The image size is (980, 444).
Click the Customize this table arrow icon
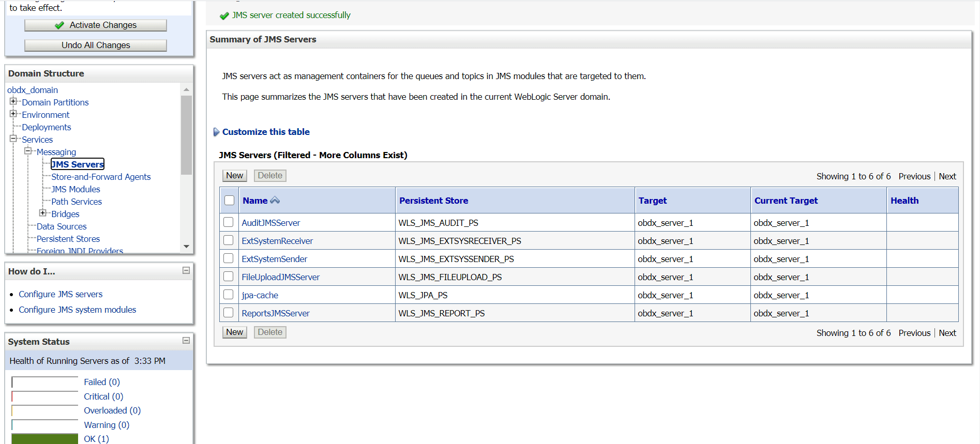[216, 132]
